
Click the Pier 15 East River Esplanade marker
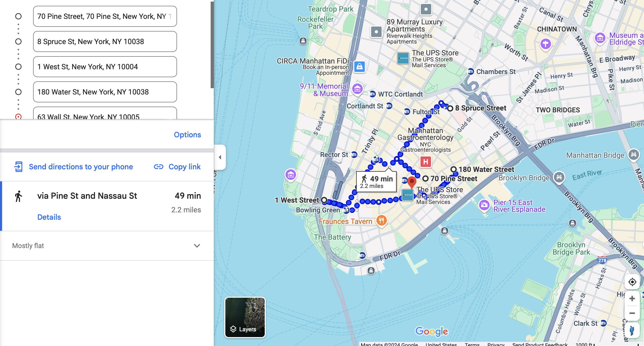pyautogui.click(x=484, y=205)
